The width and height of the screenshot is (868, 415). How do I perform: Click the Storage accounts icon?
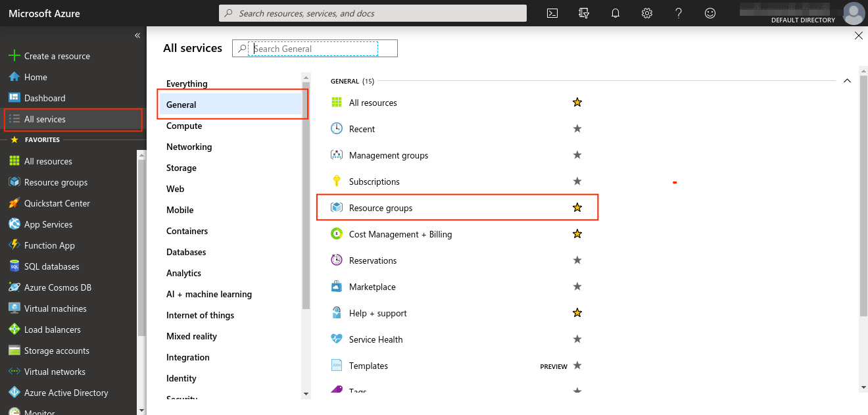pos(14,351)
